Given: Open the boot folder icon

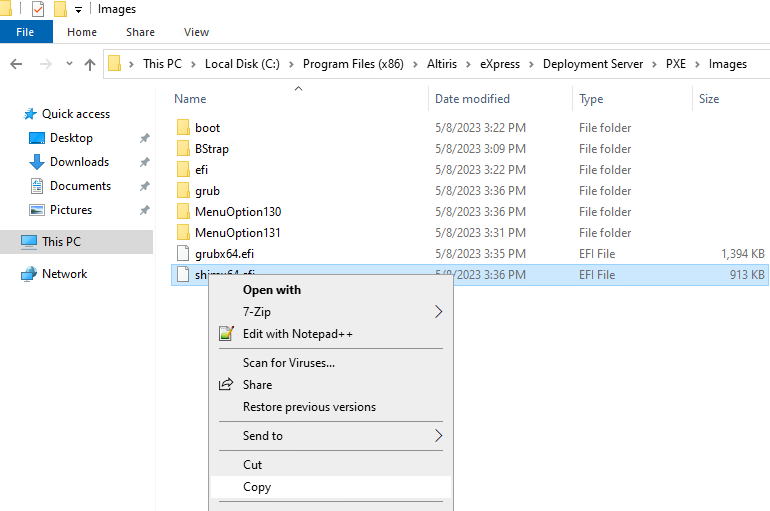Looking at the screenshot, I should [182, 128].
